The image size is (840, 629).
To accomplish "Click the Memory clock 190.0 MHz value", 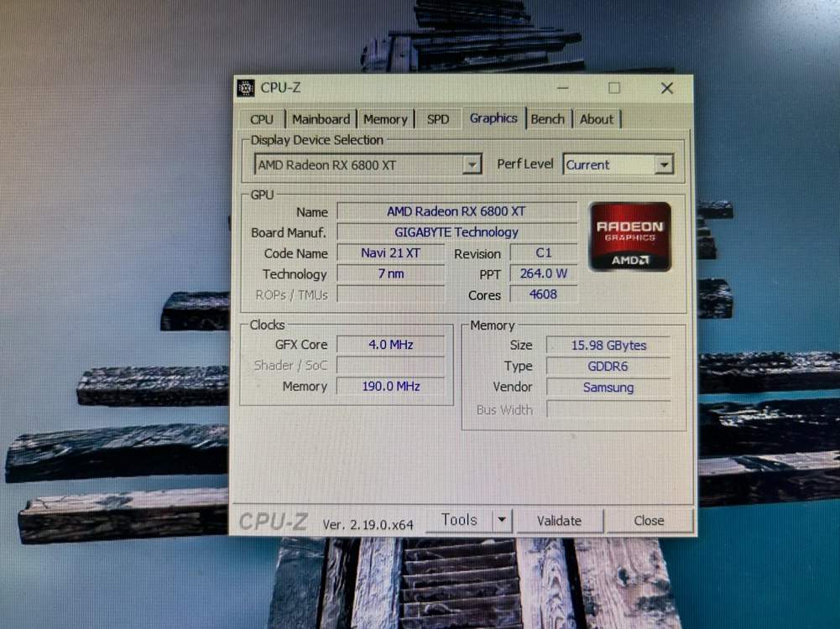I will 390,386.
